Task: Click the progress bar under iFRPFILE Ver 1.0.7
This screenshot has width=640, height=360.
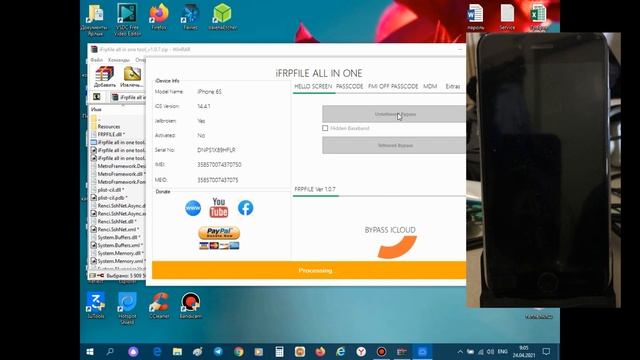Action: pyautogui.click(x=379, y=196)
